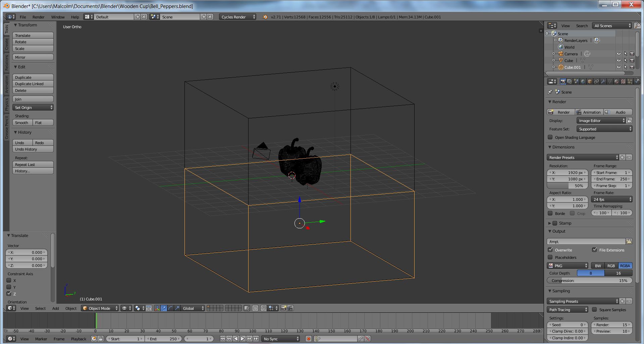Toggle snap magnet during transform

pyautogui.click(x=264, y=308)
